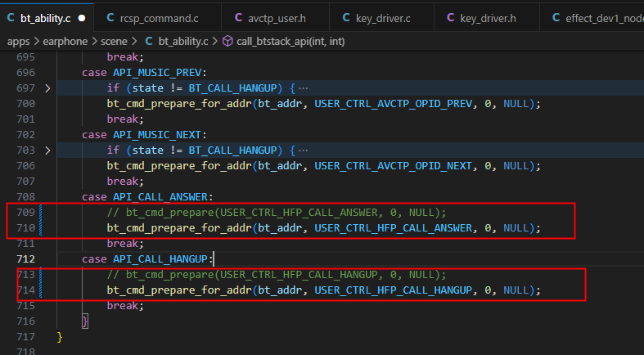The width and height of the screenshot is (644, 355).
Task: Click line number 700
Action: (26, 104)
